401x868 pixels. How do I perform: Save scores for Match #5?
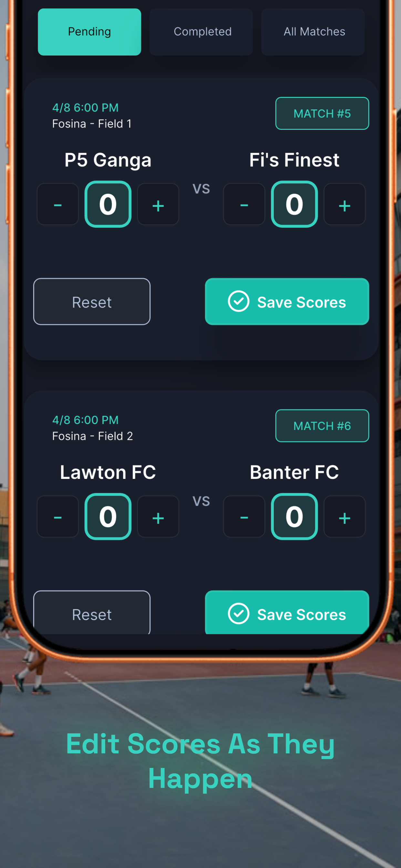[x=287, y=302]
